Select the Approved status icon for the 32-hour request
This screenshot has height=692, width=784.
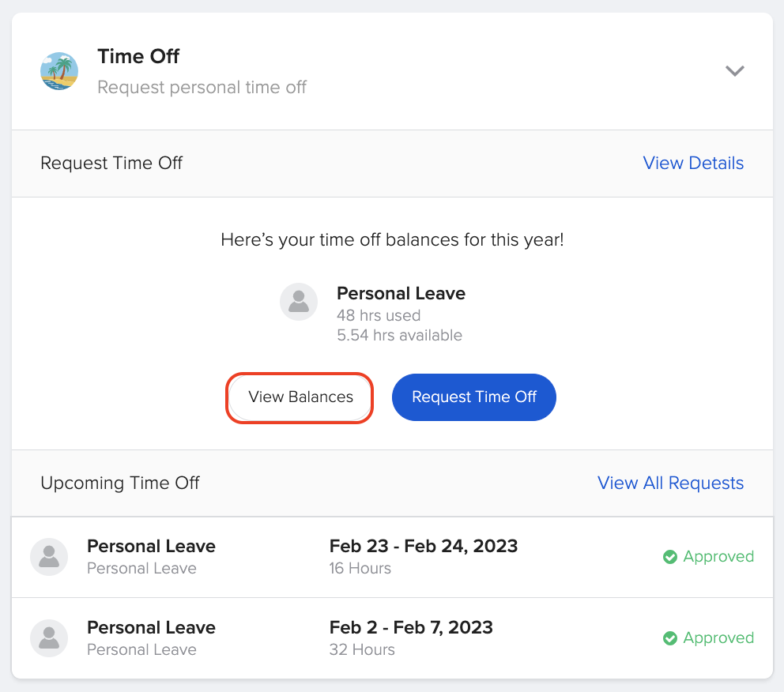[x=671, y=638]
